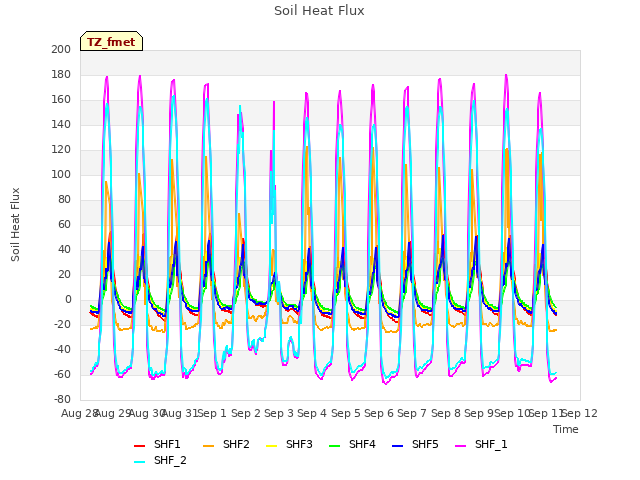Click the green SHF4 legend swatch
Viewport: 640px width, 480px height.
[334, 446]
